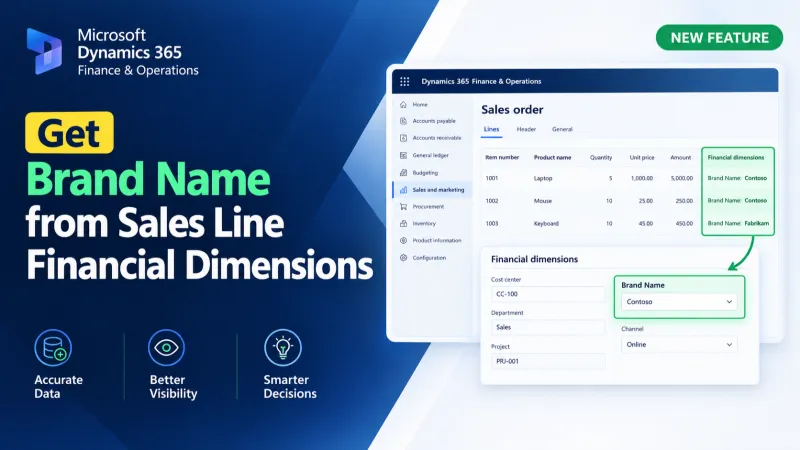Click the 5,000.00 amount cell

682,178
